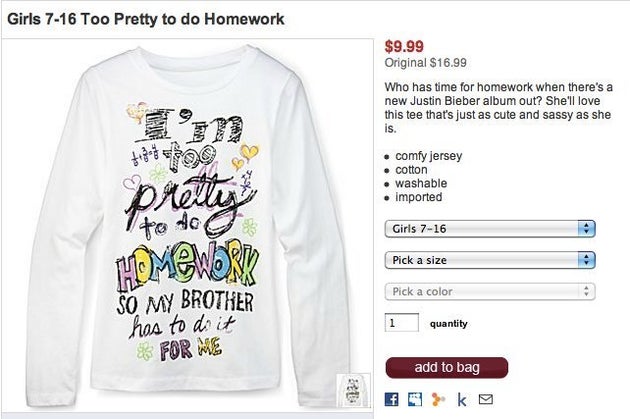Open the Pick a color dropdown
This screenshot has height=419, width=630.
click(x=490, y=292)
